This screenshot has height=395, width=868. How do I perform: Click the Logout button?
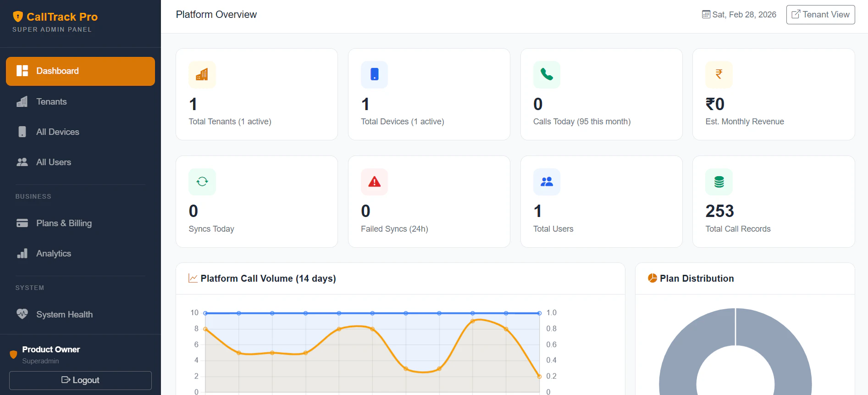point(80,380)
